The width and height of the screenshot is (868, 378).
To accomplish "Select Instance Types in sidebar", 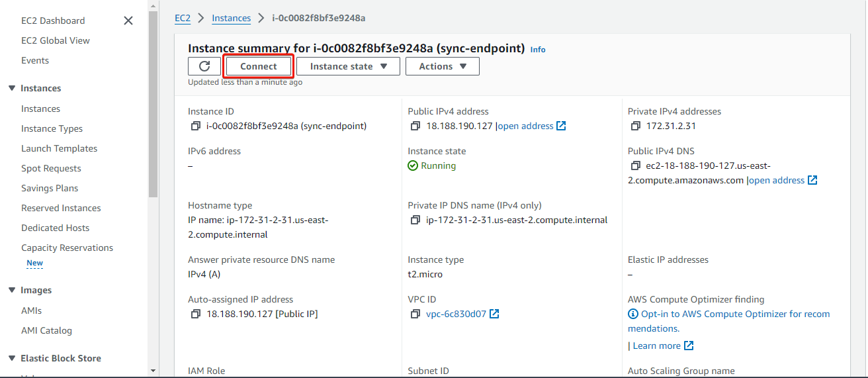I will click(x=52, y=128).
